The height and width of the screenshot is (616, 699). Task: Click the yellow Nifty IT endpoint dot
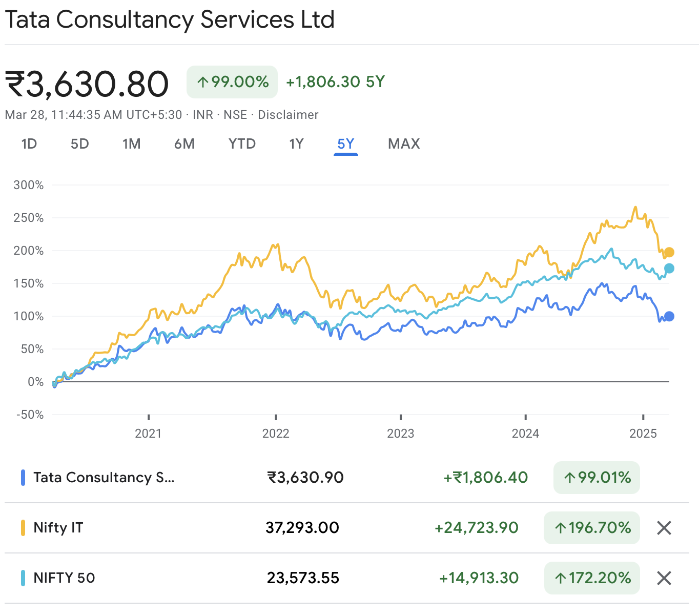(669, 252)
